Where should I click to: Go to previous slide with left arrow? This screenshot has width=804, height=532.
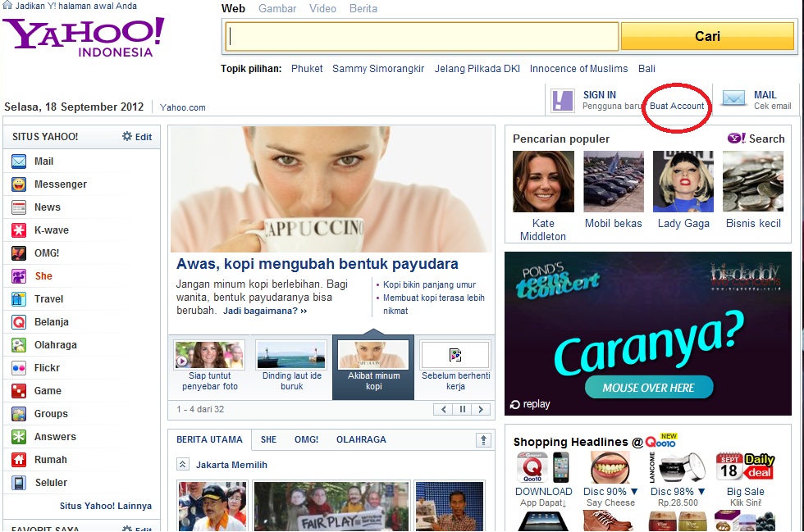pyautogui.click(x=443, y=409)
